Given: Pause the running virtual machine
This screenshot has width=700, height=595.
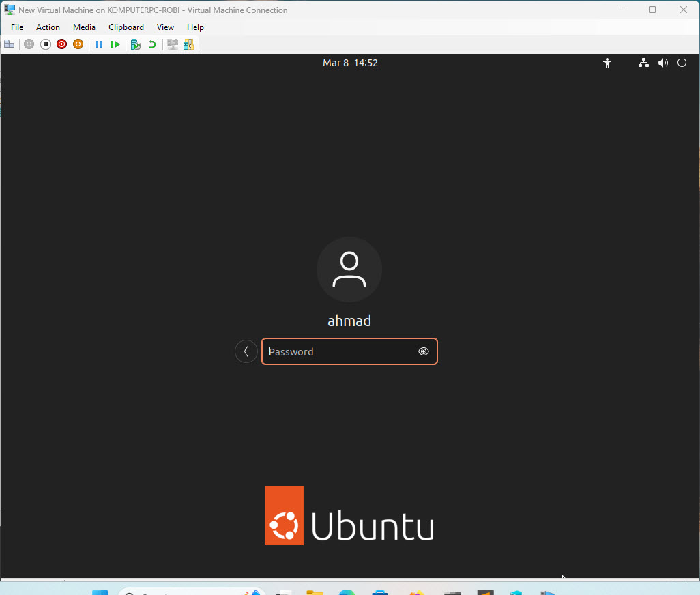Looking at the screenshot, I should [x=99, y=44].
